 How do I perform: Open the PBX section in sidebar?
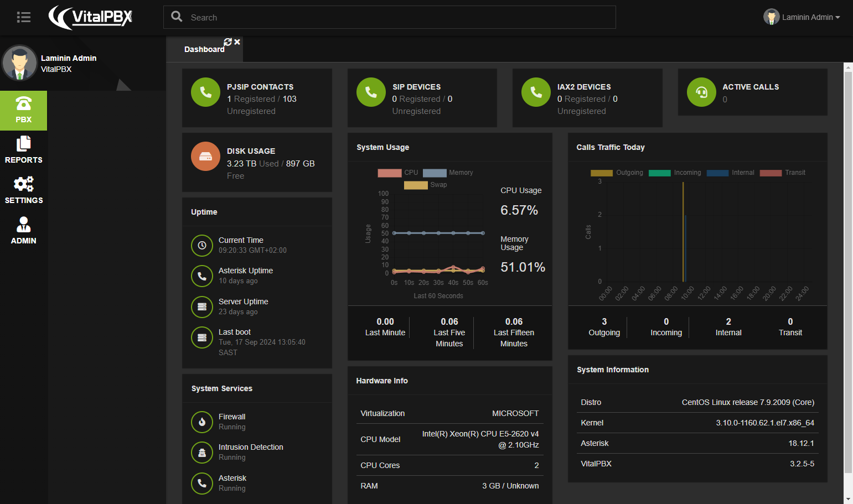click(x=23, y=111)
